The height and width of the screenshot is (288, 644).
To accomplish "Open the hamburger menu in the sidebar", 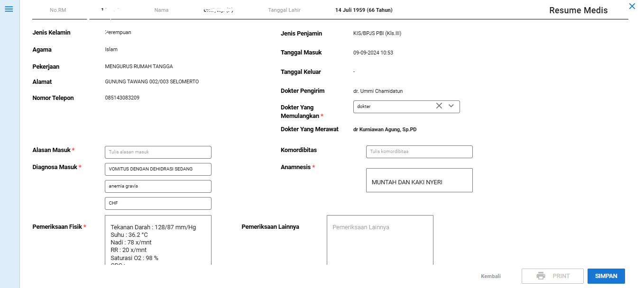I will point(9,9).
